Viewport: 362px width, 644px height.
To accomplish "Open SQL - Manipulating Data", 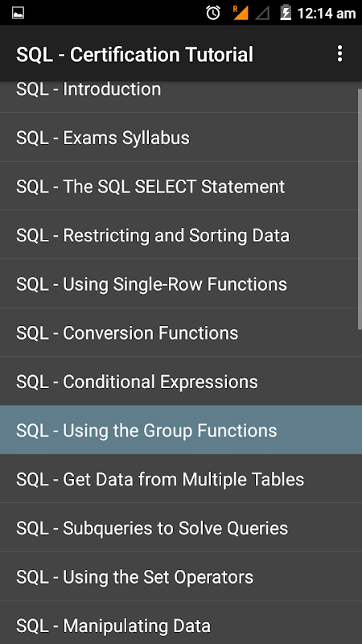I will 181,623.
